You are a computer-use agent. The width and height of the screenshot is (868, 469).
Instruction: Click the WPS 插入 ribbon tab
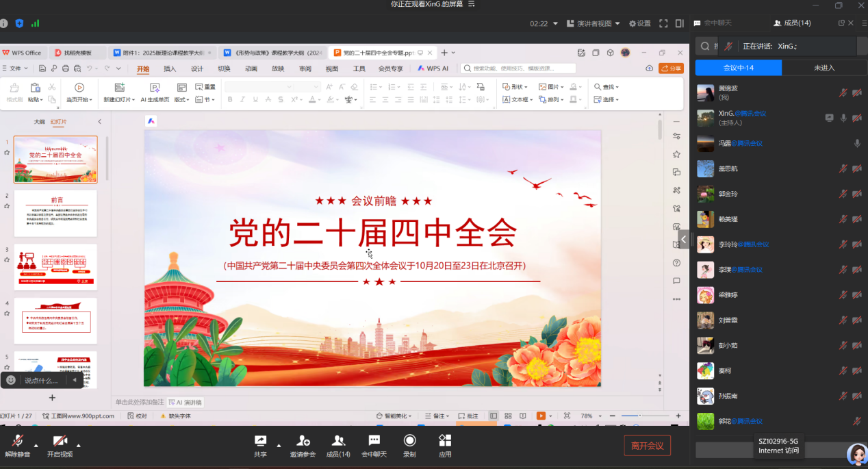170,68
